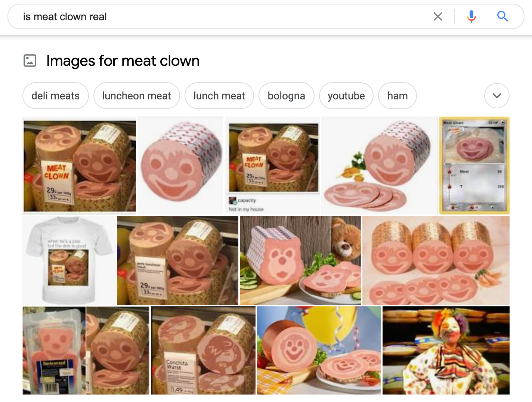Screen dimensions: 532x402
Task: Start voice search with microphone icon
Action: [x=471, y=16]
